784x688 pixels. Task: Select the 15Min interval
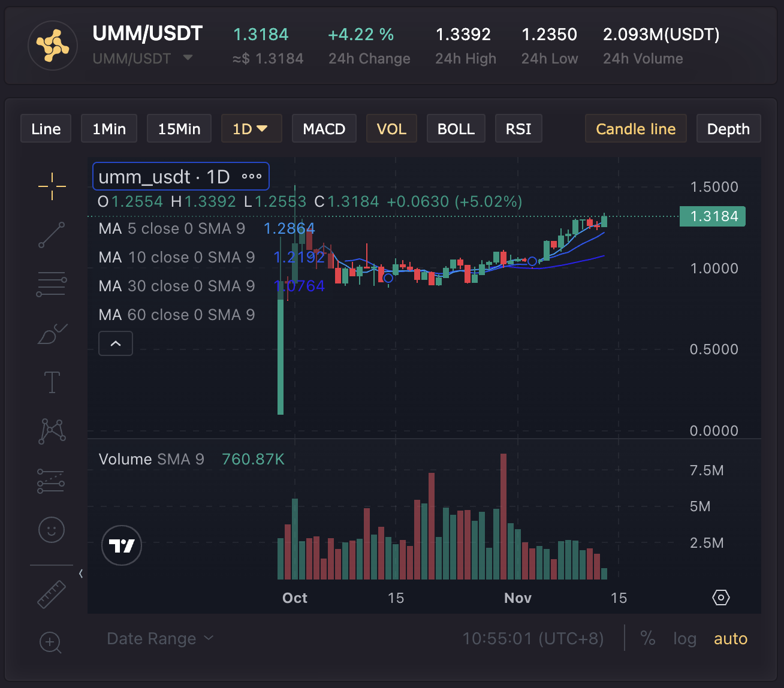(179, 129)
